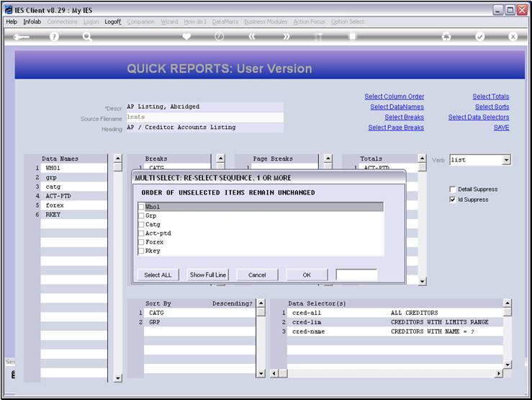Click Sort By scroll up arrow
The height and width of the screenshot is (400, 532).
tap(261, 303)
